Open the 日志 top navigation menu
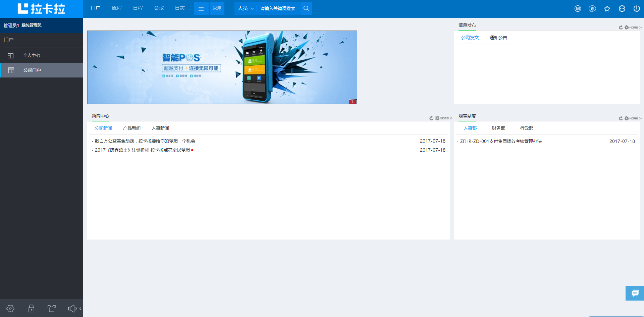 point(180,8)
